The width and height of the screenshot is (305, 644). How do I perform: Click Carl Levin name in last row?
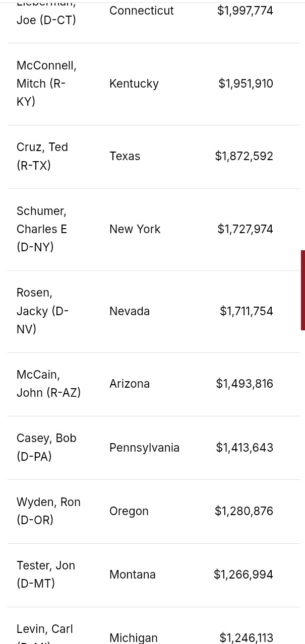(44, 629)
